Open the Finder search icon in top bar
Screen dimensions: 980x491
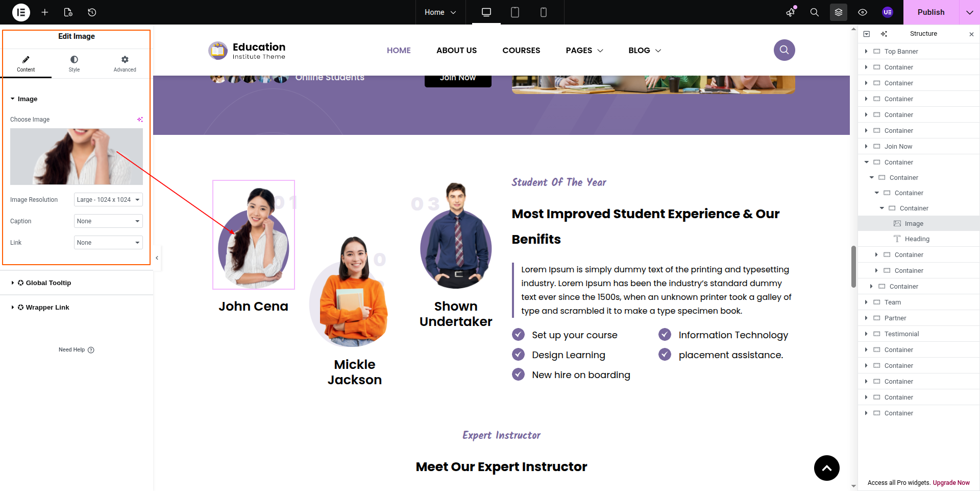click(x=814, y=12)
